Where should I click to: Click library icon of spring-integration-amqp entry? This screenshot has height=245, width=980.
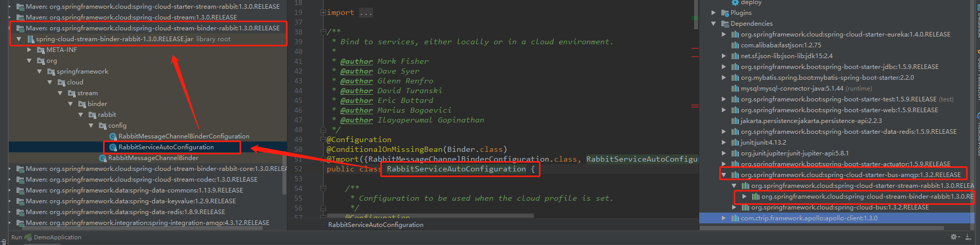tap(20, 223)
